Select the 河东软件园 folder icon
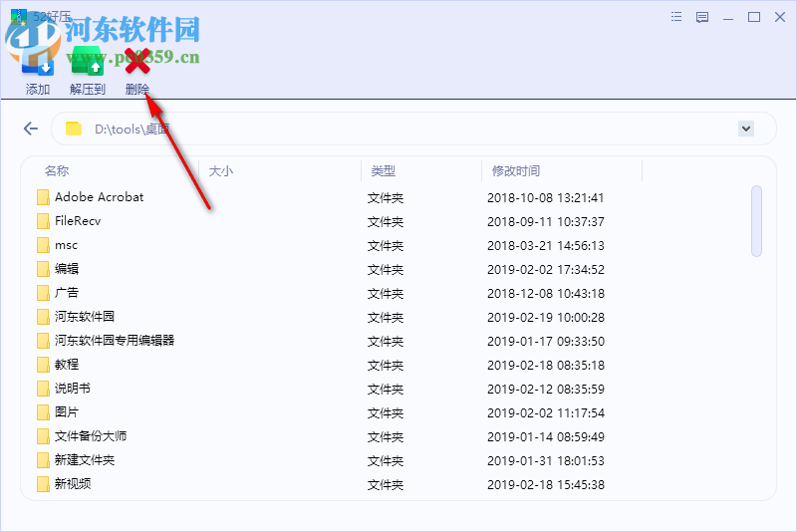 point(43,317)
